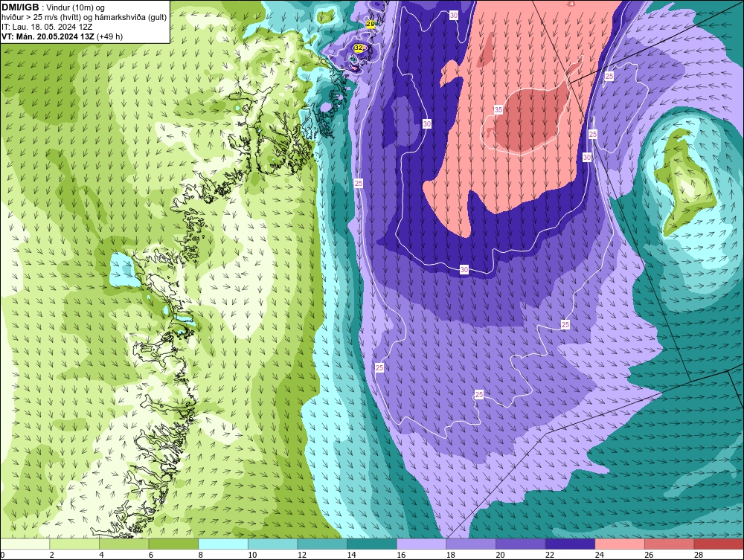The height and width of the screenshot is (560, 744).
Task: Select the 16–18 m/s lavender legend swatch
Action: tap(421, 544)
